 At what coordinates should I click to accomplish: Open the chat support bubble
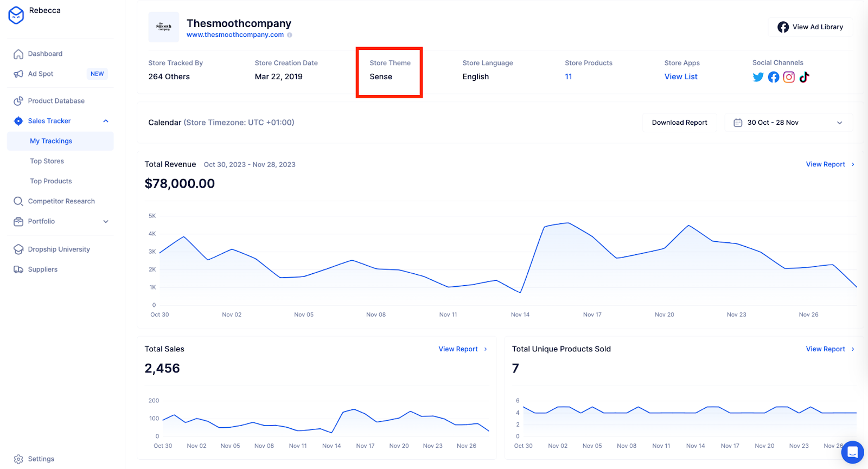852,452
